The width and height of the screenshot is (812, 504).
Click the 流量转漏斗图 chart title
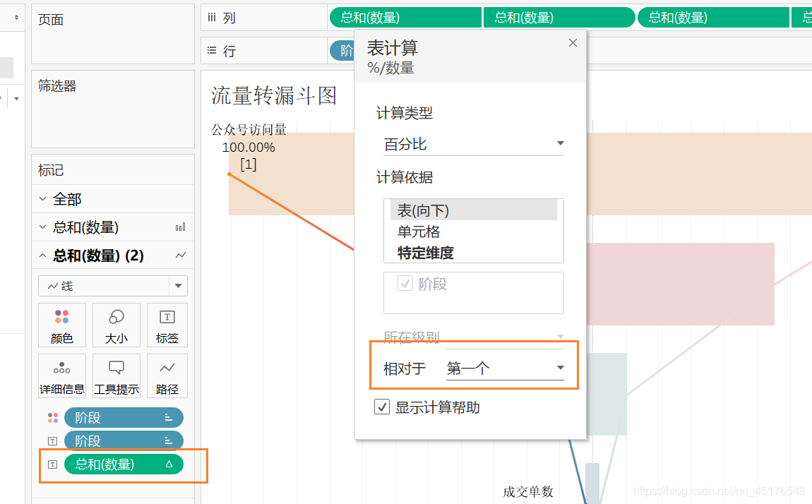pyautogui.click(x=274, y=96)
